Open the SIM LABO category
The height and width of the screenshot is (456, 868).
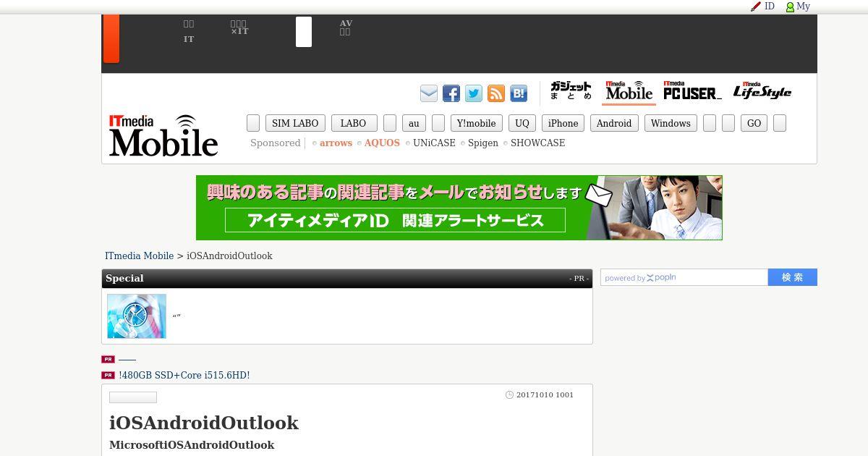(295, 123)
